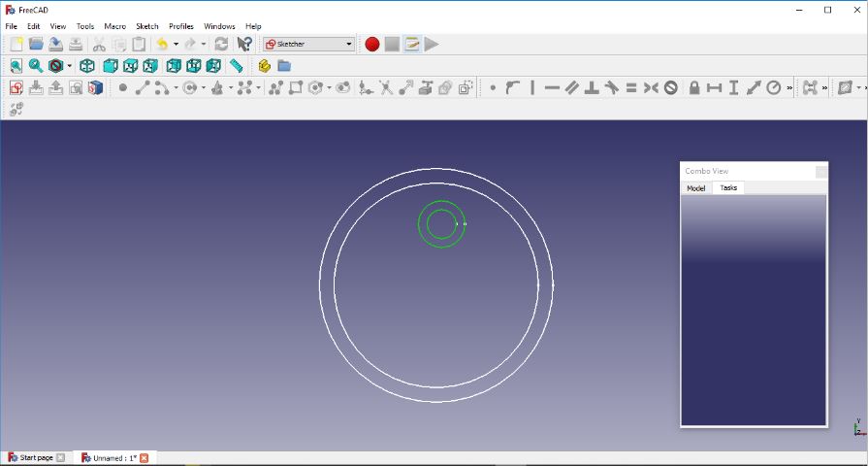Apply the Lock constraint padlock icon
Screen dimensions: 868x466
coord(694,87)
